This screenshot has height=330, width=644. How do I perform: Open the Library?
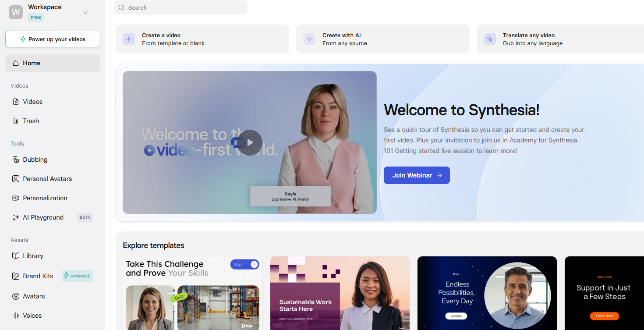(x=53, y=256)
